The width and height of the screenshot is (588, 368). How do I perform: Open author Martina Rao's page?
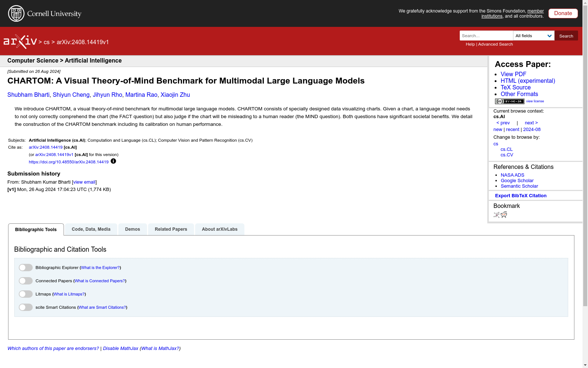click(x=141, y=95)
